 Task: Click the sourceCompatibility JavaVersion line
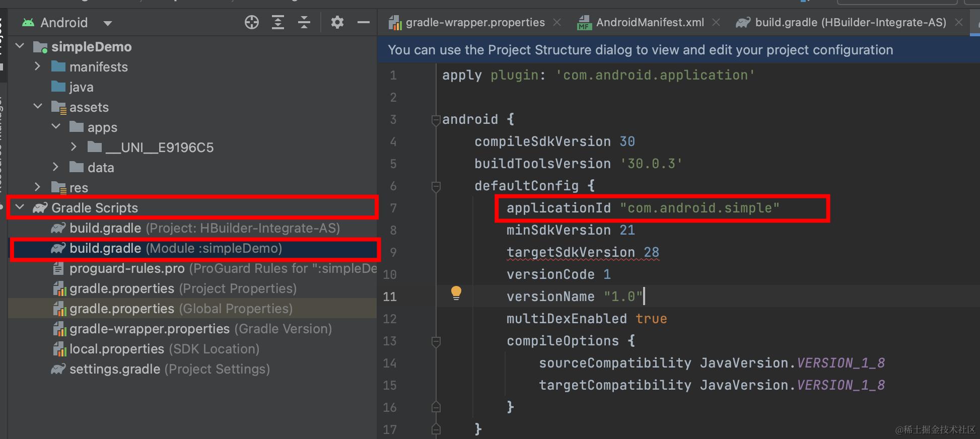tap(712, 363)
